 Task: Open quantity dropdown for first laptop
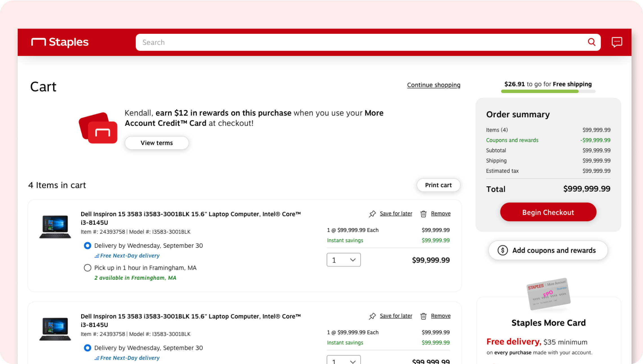click(343, 260)
